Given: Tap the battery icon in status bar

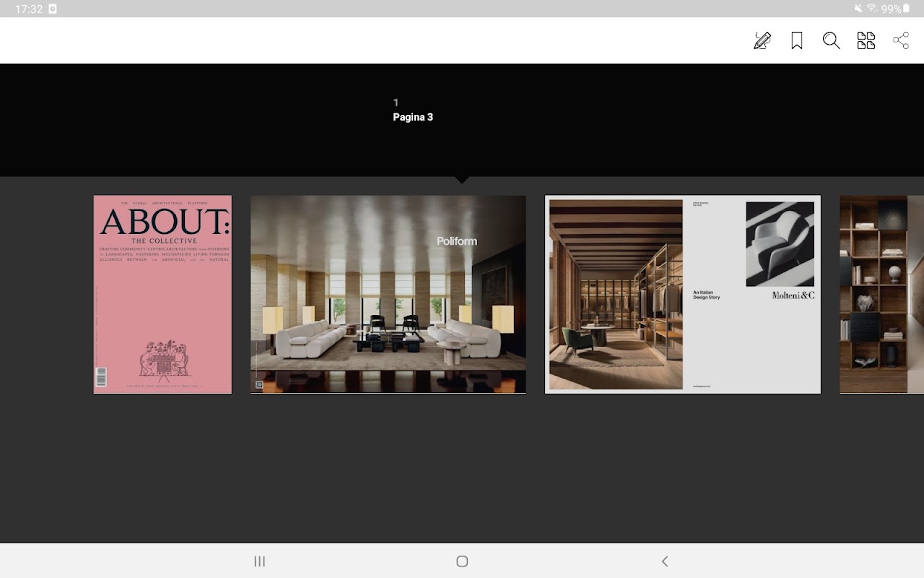Looking at the screenshot, I should click(x=907, y=9).
